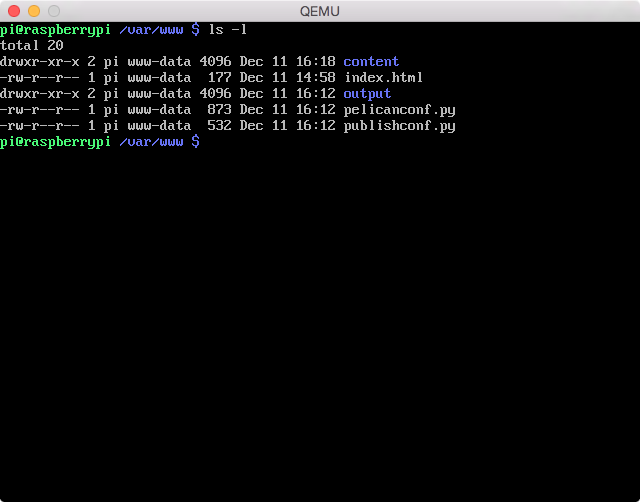Click the -rw-r--r-- permissions of index.html

point(40,78)
